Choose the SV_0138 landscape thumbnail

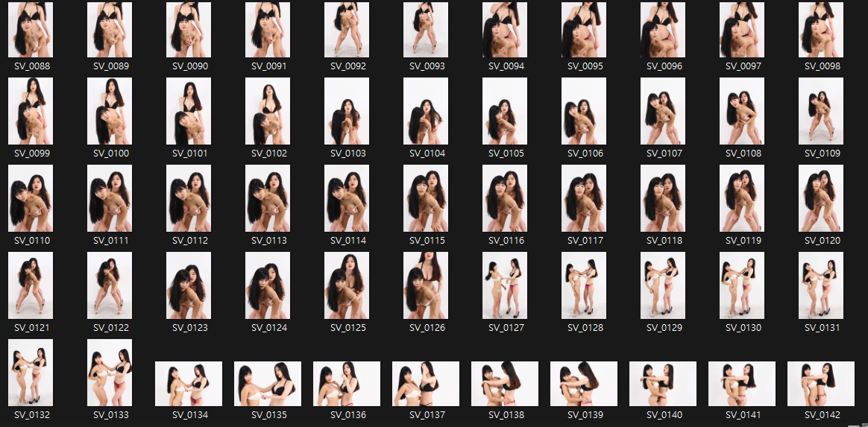(505, 384)
